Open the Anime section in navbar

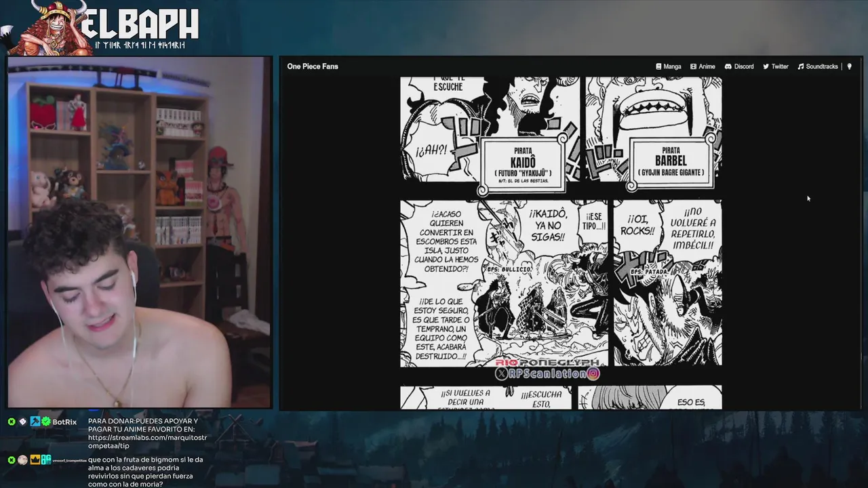703,66
